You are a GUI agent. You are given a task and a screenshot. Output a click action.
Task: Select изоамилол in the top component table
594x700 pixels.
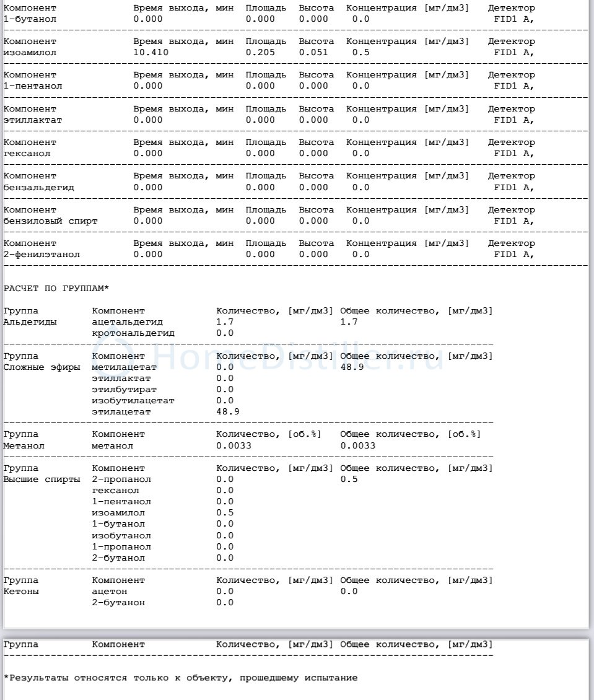[x=30, y=53]
